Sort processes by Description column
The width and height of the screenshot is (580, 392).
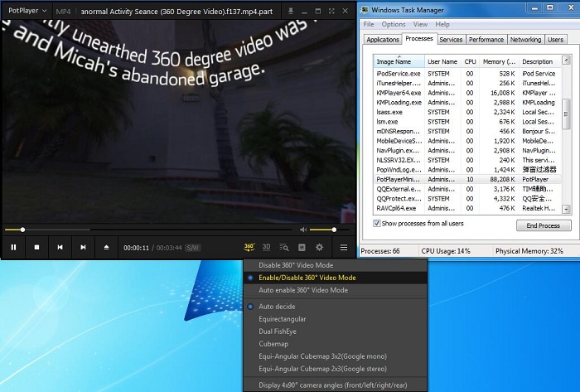[x=539, y=61]
